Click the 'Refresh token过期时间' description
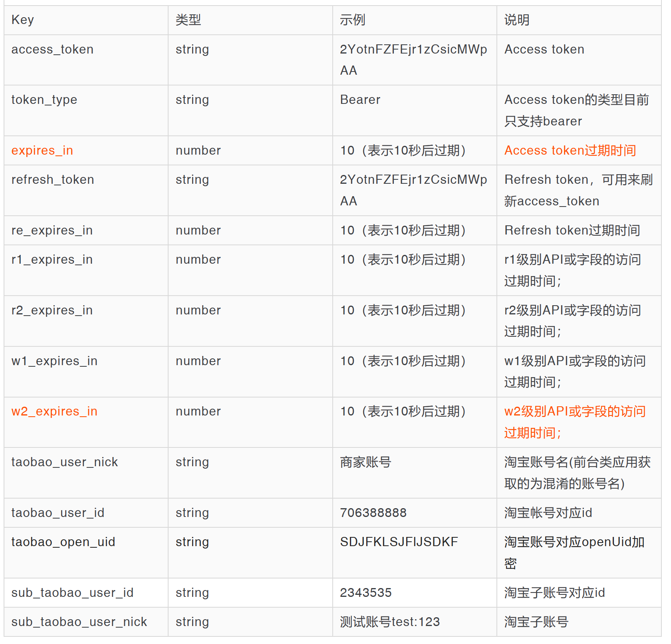 click(x=572, y=231)
